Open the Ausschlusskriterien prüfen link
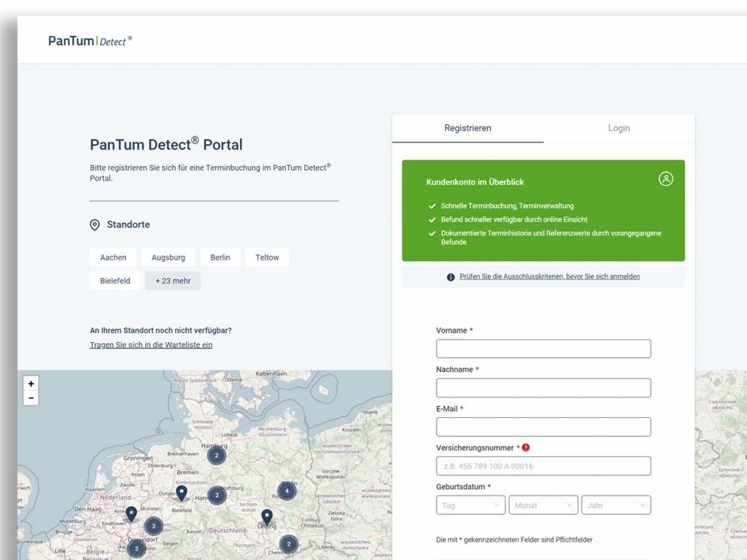This screenshot has height=560, width=747. coord(549,277)
